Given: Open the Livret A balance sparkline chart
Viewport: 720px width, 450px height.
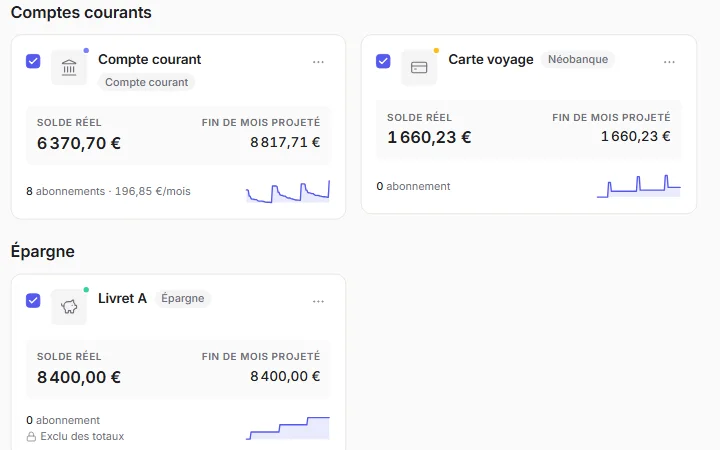Looking at the screenshot, I should [x=288, y=428].
